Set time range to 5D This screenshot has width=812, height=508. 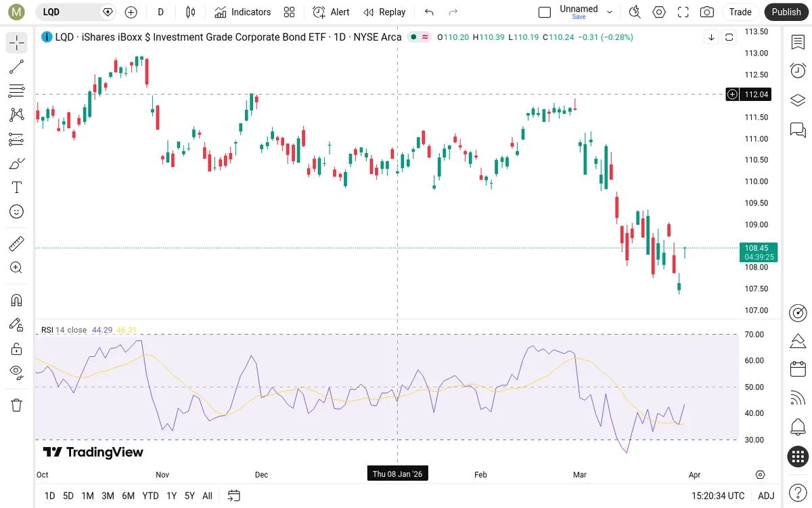pyautogui.click(x=68, y=496)
